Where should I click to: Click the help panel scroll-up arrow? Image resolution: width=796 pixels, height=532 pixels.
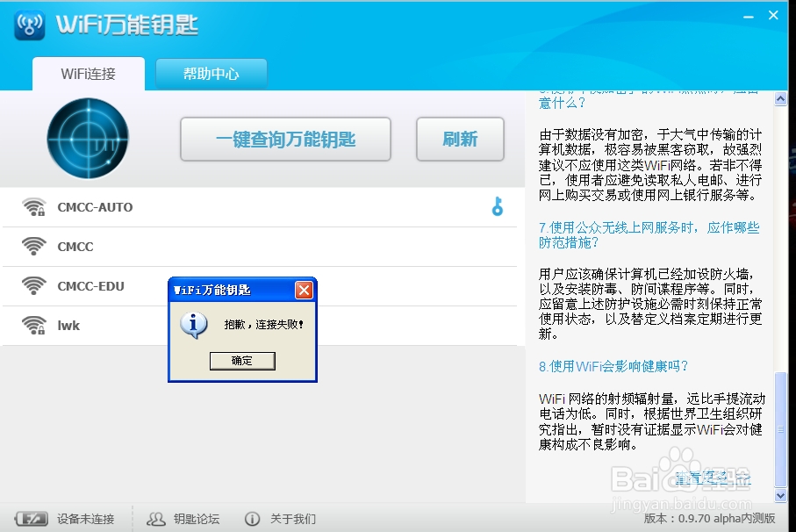[780, 97]
